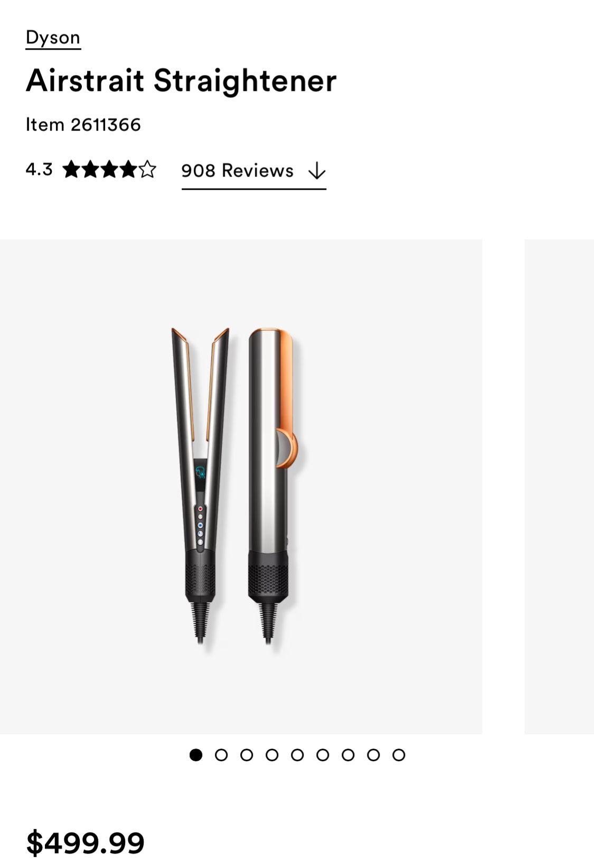Select the second carousel dot
The width and height of the screenshot is (594, 868).
(x=221, y=755)
